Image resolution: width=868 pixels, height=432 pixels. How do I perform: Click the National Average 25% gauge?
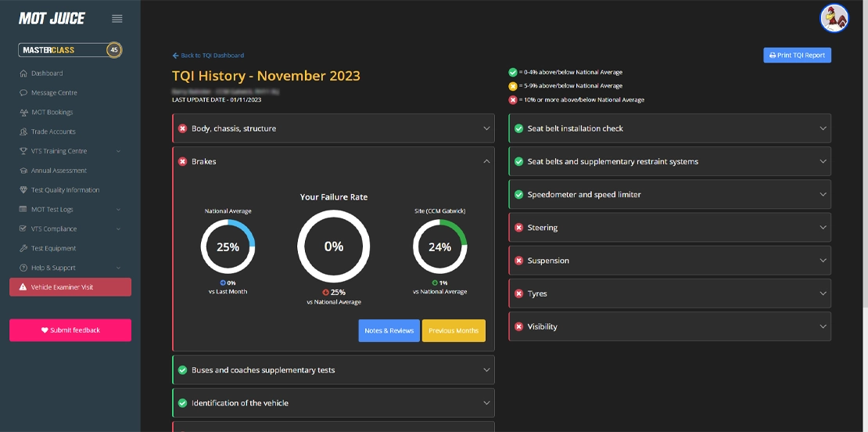(228, 247)
